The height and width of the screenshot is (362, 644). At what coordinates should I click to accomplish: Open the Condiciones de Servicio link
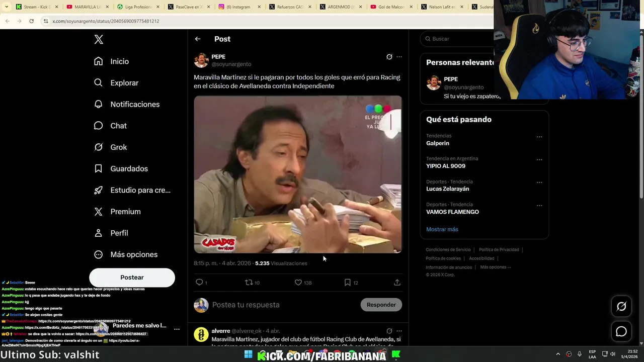click(x=448, y=250)
